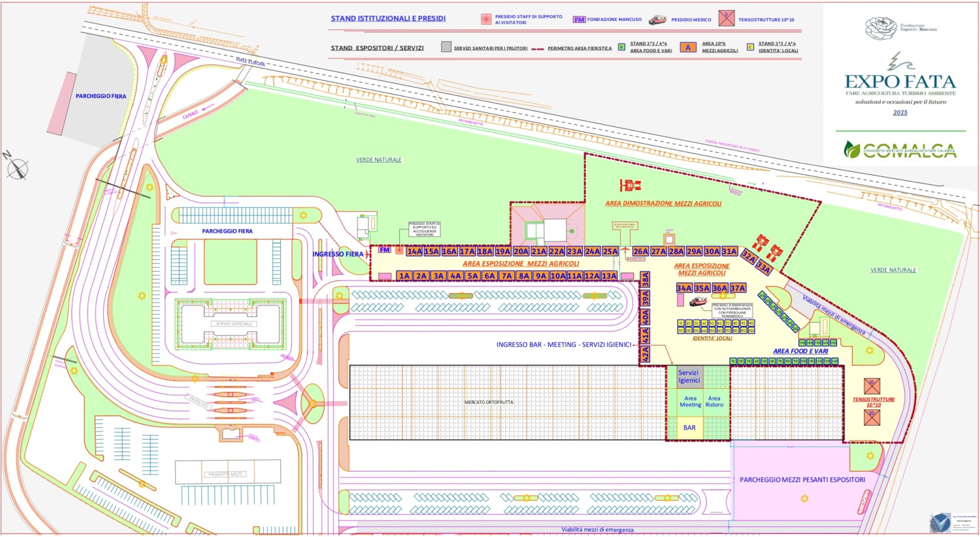This screenshot has height=537, width=980.
Task: Click PARCHEGGIO MEZZI PESANTI ESPOSITORI label
Action: (802, 480)
